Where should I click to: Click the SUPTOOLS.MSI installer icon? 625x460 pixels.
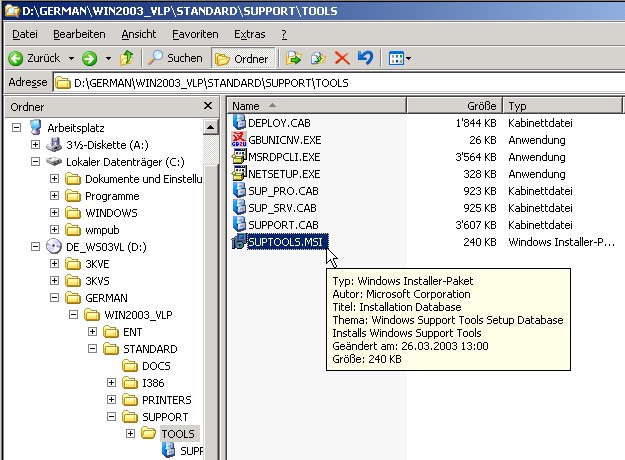tap(239, 242)
